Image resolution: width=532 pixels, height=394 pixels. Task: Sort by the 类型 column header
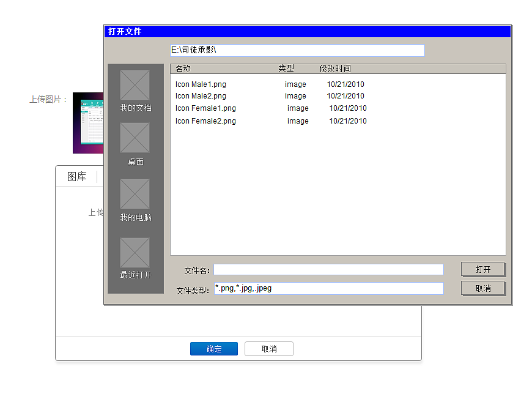click(x=286, y=68)
